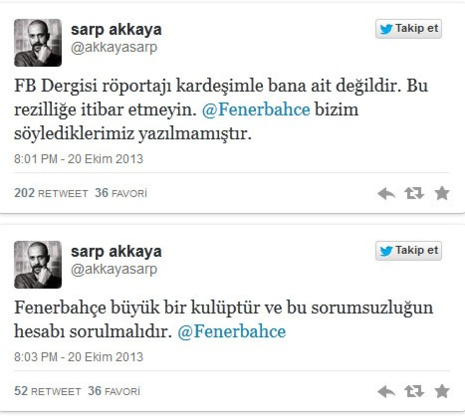View the 52 RETWEET count list
This screenshot has height=416, width=465.
[x=48, y=391]
